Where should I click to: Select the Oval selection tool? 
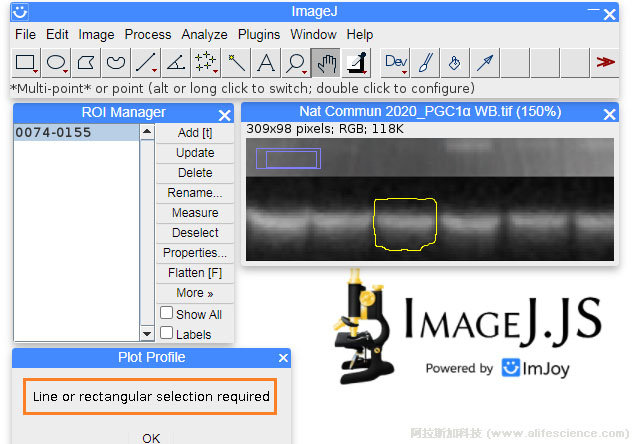point(56,63)
